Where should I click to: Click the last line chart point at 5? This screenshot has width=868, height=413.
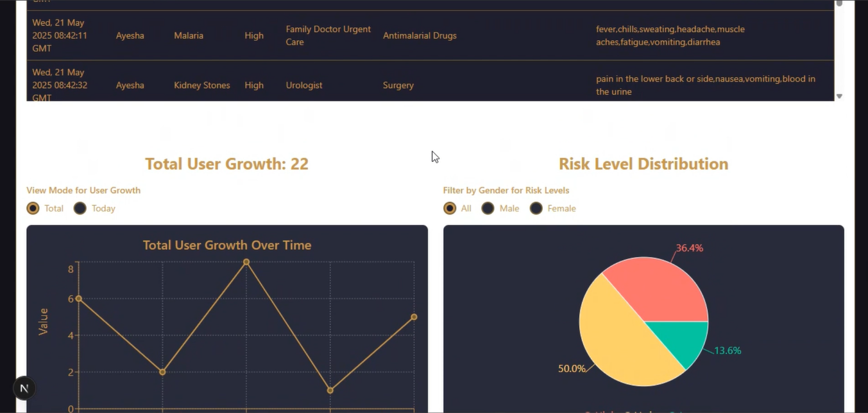414,317
